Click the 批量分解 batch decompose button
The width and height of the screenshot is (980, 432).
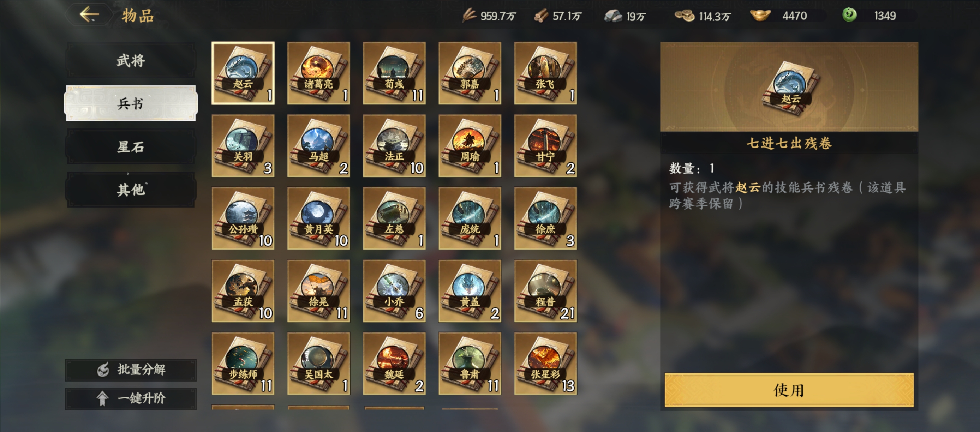point(131,370)
